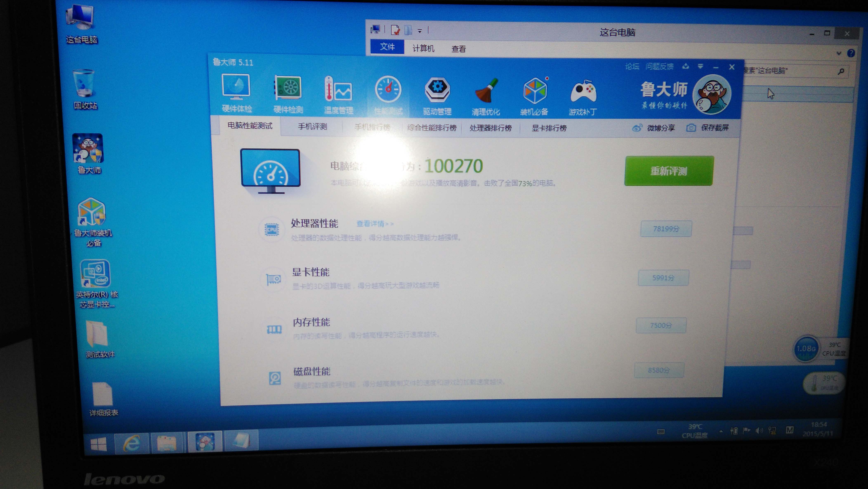868x489 pixels.
Task: Switch to 显卡排行榜 tab
Action: (x=549, y=128)
